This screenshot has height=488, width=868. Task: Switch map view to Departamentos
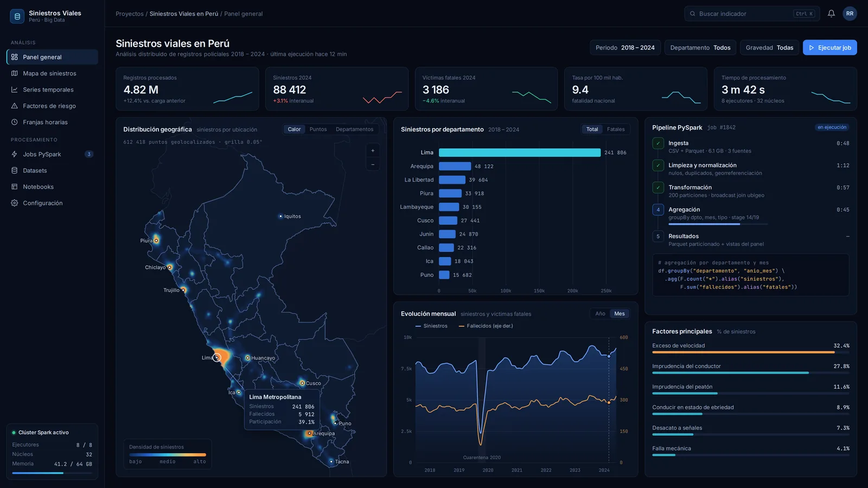pos(354,130)
